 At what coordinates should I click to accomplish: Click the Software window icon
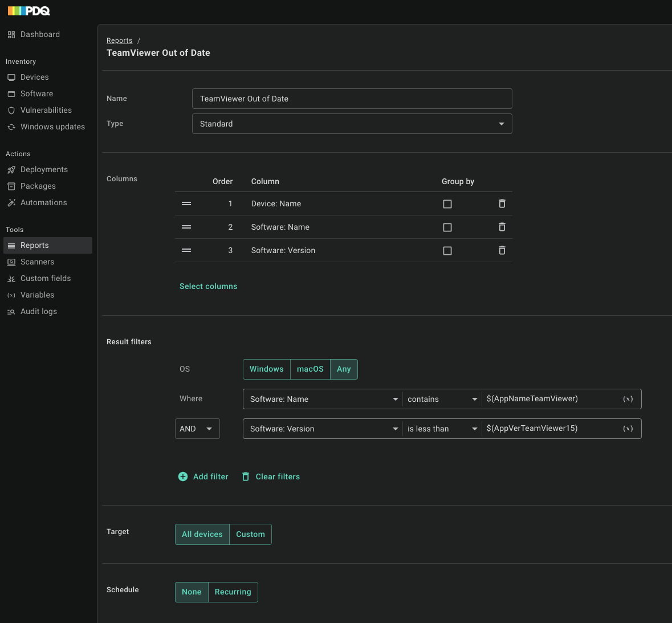(11, 94)
